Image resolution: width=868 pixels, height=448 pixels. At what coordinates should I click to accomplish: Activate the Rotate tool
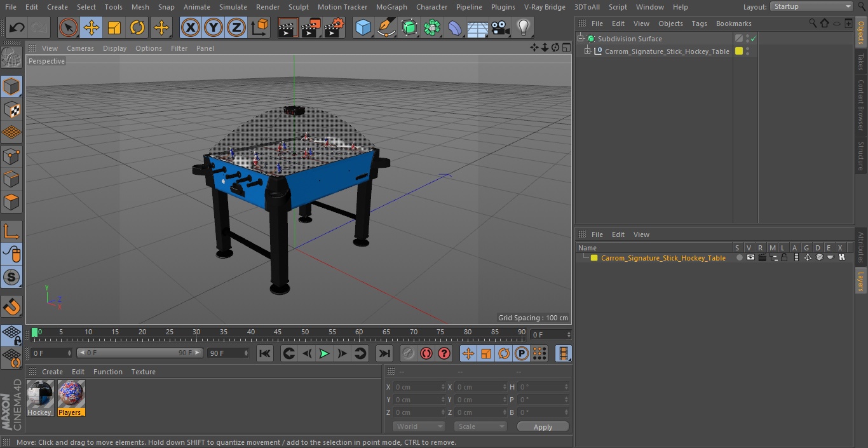(x=137, y=27)
